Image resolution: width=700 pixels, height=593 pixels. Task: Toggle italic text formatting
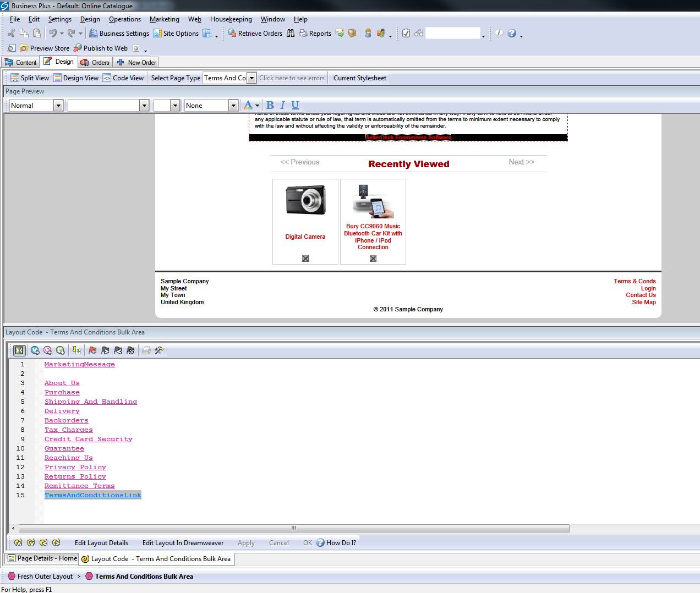(x=282, y=105)
